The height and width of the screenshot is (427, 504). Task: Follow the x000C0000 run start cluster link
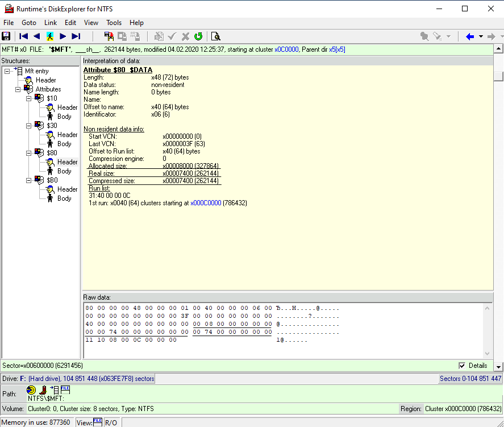pos(206,202)
